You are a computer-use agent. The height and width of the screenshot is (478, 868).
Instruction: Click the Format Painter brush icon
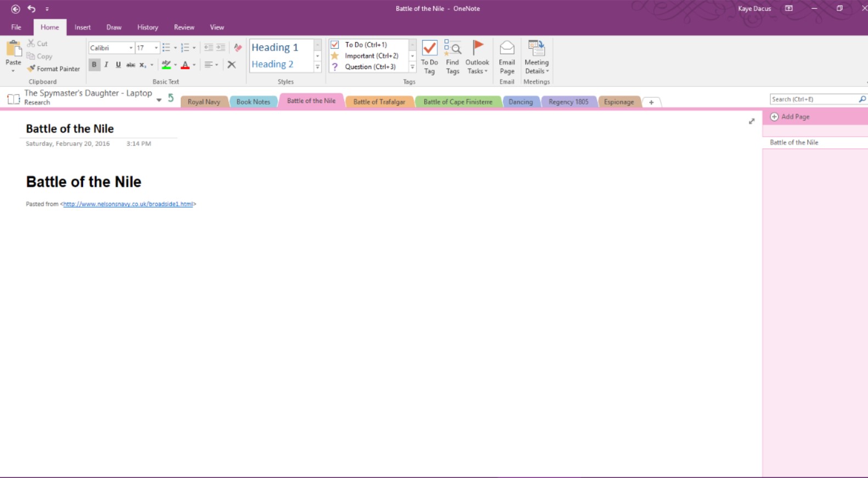pos(31,69)
